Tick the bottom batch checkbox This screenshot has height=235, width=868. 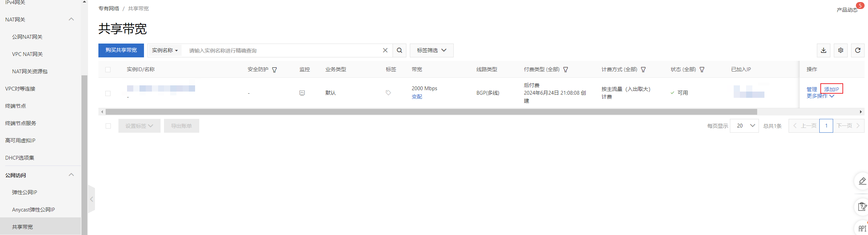pos(108,126)
